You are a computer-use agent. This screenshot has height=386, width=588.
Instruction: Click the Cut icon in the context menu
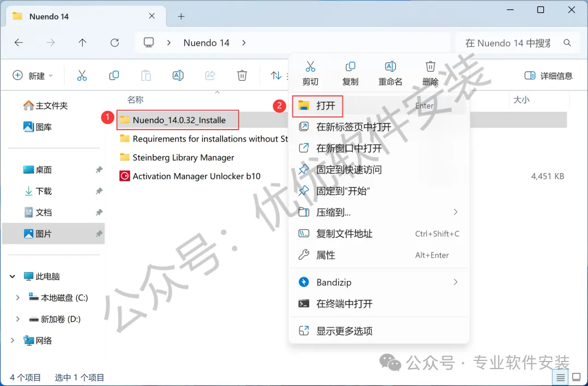[x=310, y=67]
